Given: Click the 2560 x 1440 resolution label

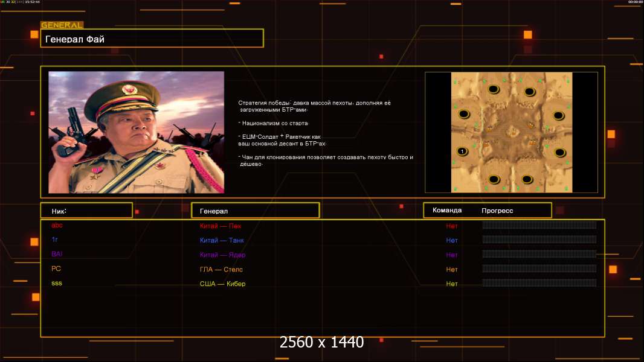Looking at the screenshot, I should click(321, 343).
